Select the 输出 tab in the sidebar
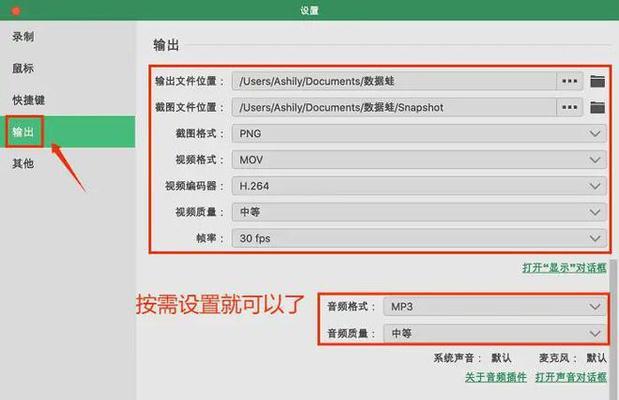This screenshot has width=619, height=400. (68, 132)
